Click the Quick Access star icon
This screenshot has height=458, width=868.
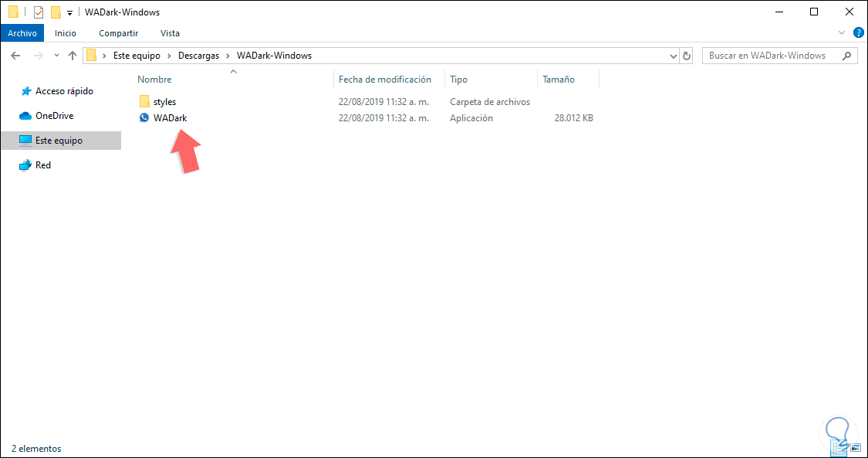click(25, 91)
